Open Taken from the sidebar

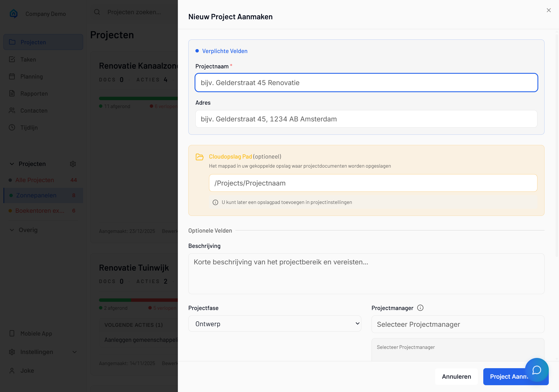pyautogui.click(x=28, y=60)
